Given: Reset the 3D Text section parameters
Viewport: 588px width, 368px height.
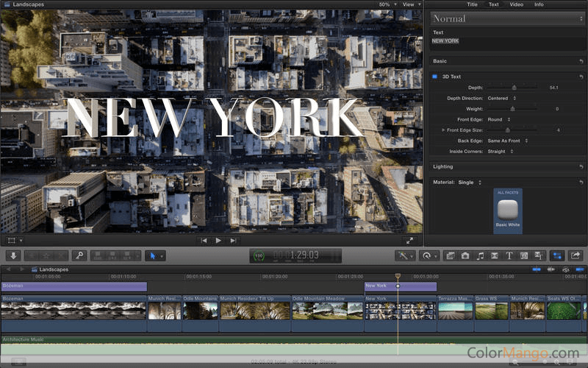Looking at the screenshot, I should 581,77.
